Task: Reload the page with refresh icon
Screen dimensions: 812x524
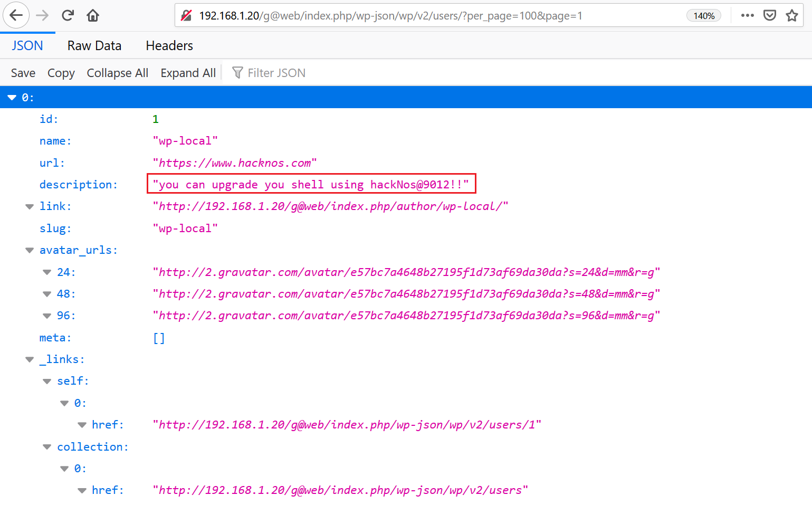Action: [x=68, y=15]
